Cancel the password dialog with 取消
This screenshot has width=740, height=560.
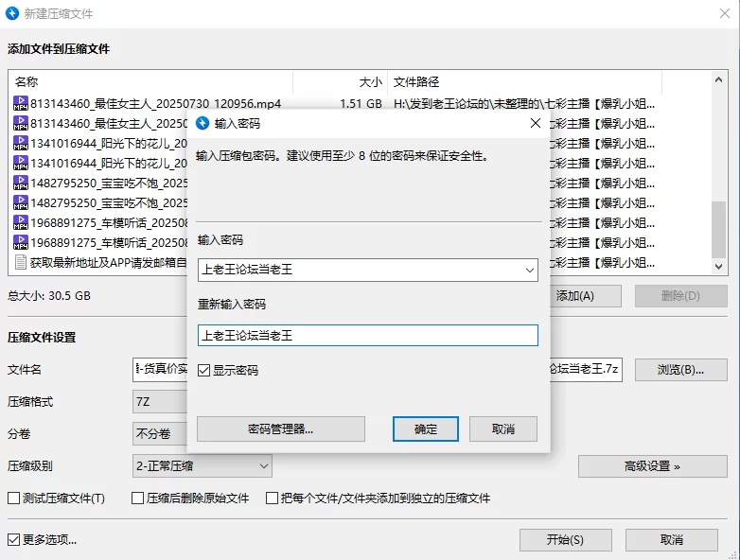pos(503,429)
